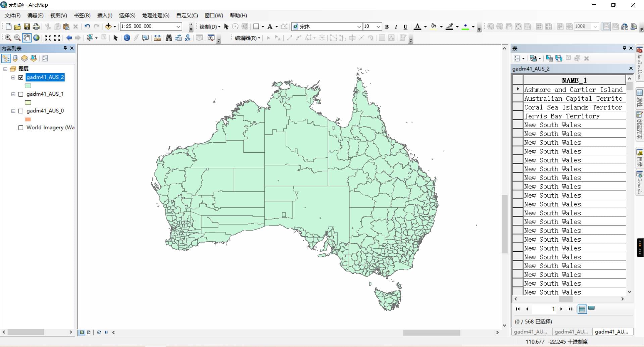Open the 选择(S) menu

point(127,15)
